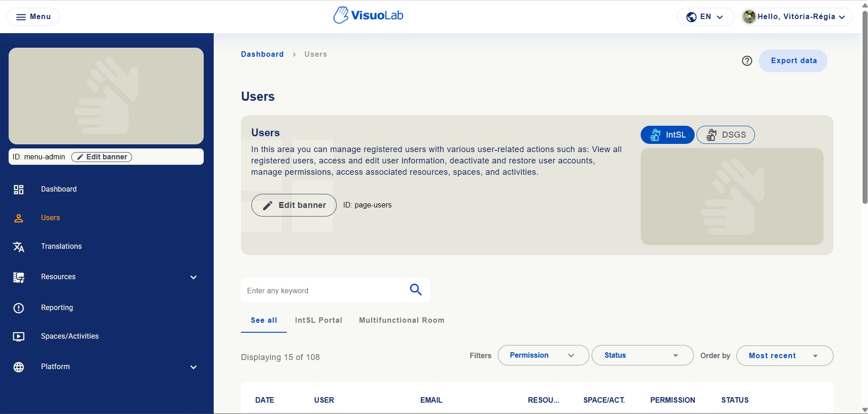Click the USER column header

(x=324, y=400)
